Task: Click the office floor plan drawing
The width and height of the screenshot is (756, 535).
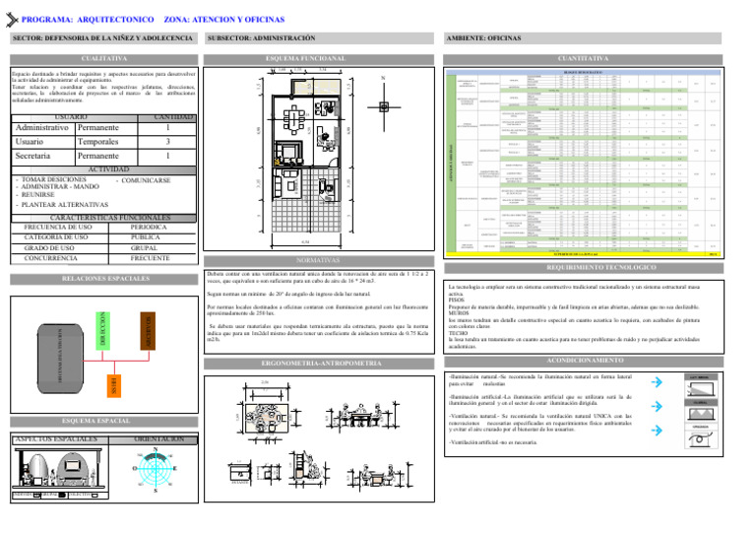Action: pyautogui.click(x=305, y=159)
